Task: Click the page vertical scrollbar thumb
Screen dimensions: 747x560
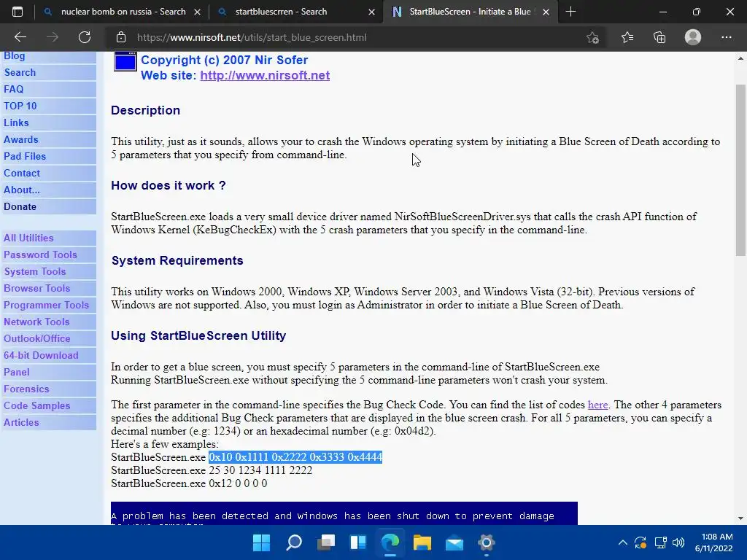Action: [x=740, y=171]
